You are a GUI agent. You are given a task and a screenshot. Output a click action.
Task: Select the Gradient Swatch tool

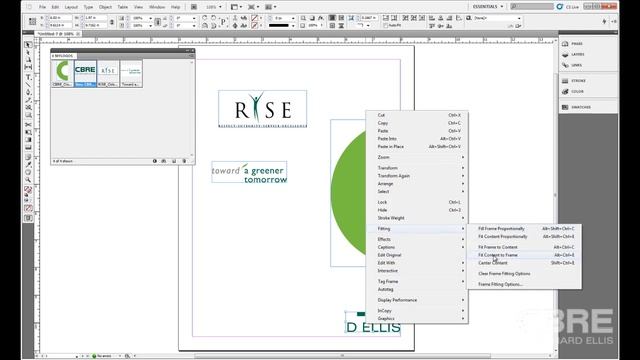[28, 140]
